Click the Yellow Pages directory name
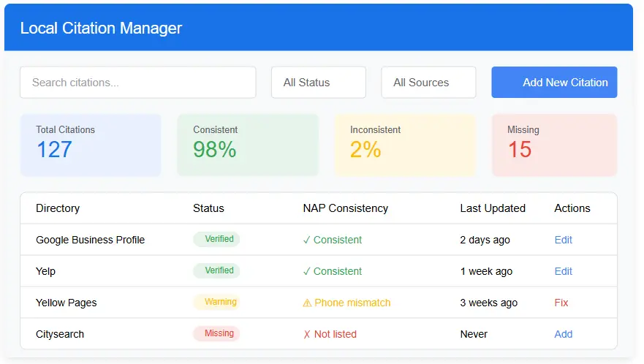Image resolution: width=644 pixels, height=364 pixels. (66, 303)
